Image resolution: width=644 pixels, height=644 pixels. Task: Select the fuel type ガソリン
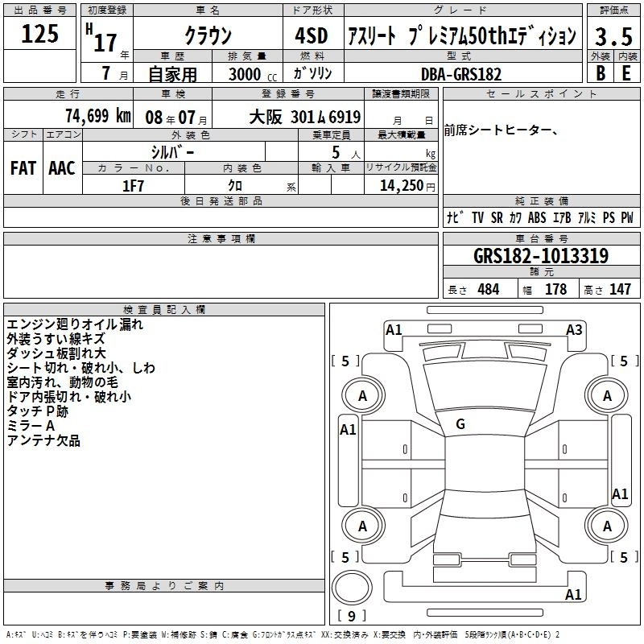tap(312, 73)
